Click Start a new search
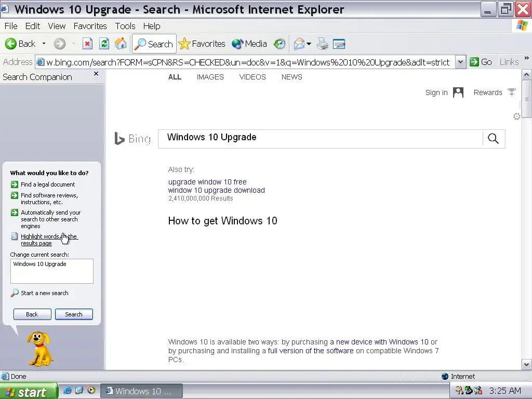This screenshot has height=399, width=532. point(39,293)
